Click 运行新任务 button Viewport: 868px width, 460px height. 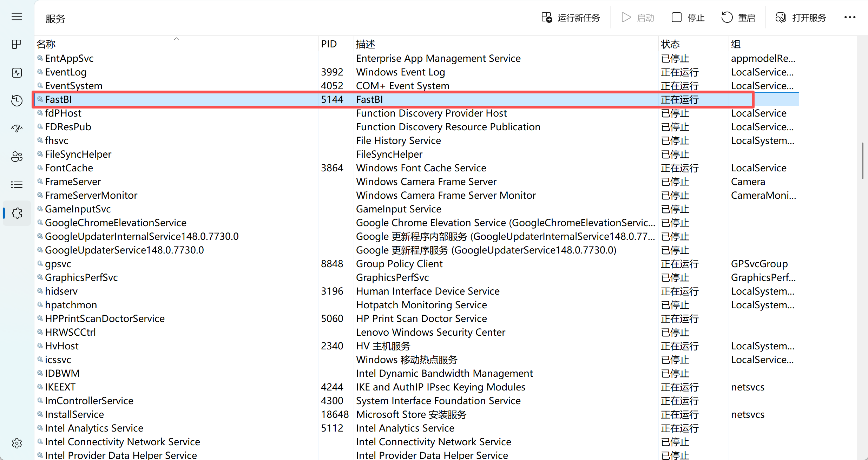pyautogui.click(x=571, y=18)
